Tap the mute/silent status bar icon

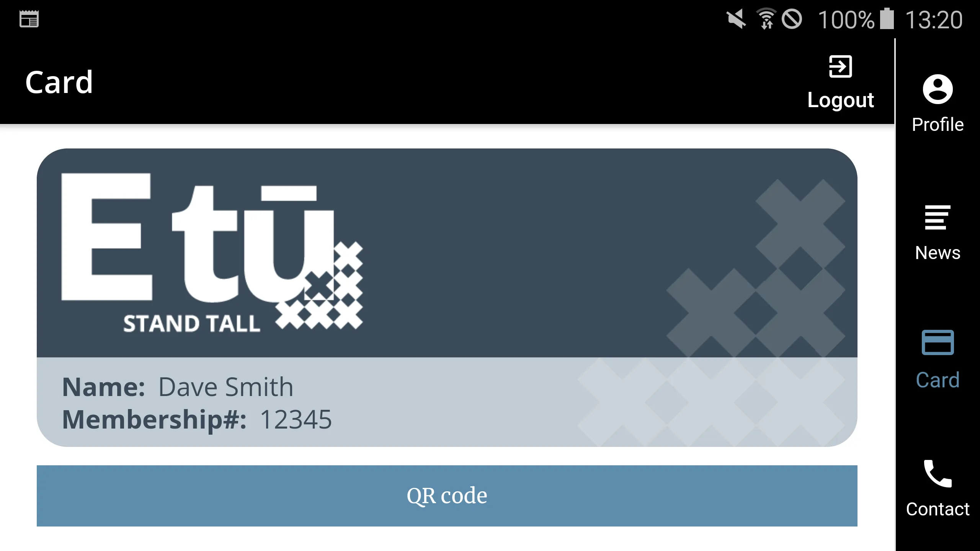coord(733,19)
